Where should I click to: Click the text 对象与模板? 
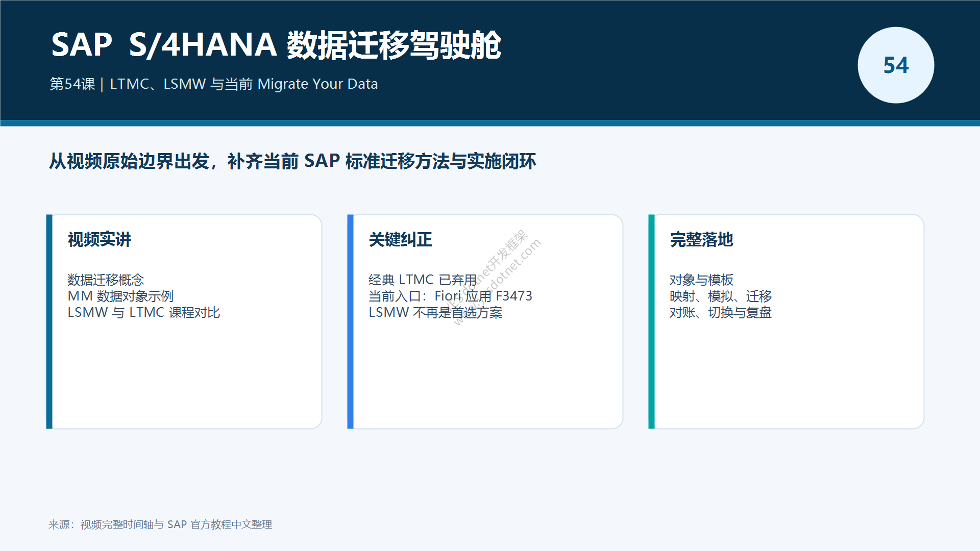(701, 280)
